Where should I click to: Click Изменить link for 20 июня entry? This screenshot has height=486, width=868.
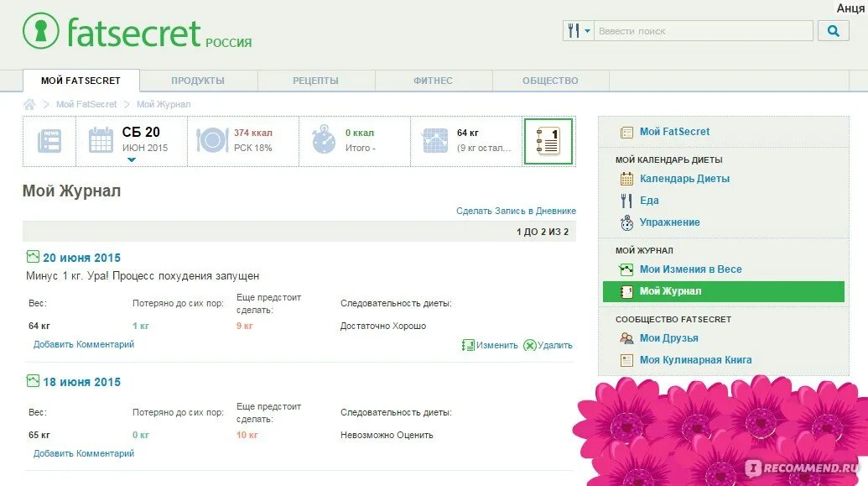pos(497,345)
